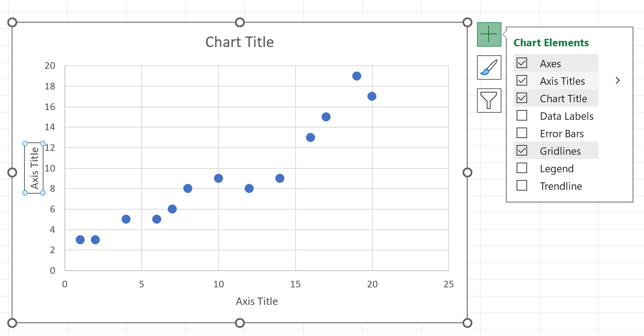
Task: Uncheck the Axes checkbox
Action: click(x=522, y=63)
